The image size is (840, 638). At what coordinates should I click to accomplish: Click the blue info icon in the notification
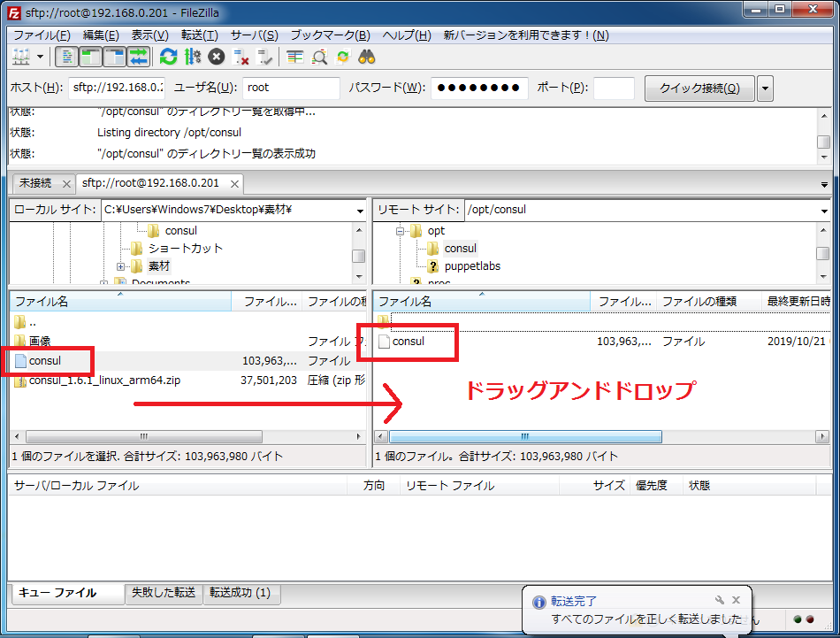tap(539, 602)
